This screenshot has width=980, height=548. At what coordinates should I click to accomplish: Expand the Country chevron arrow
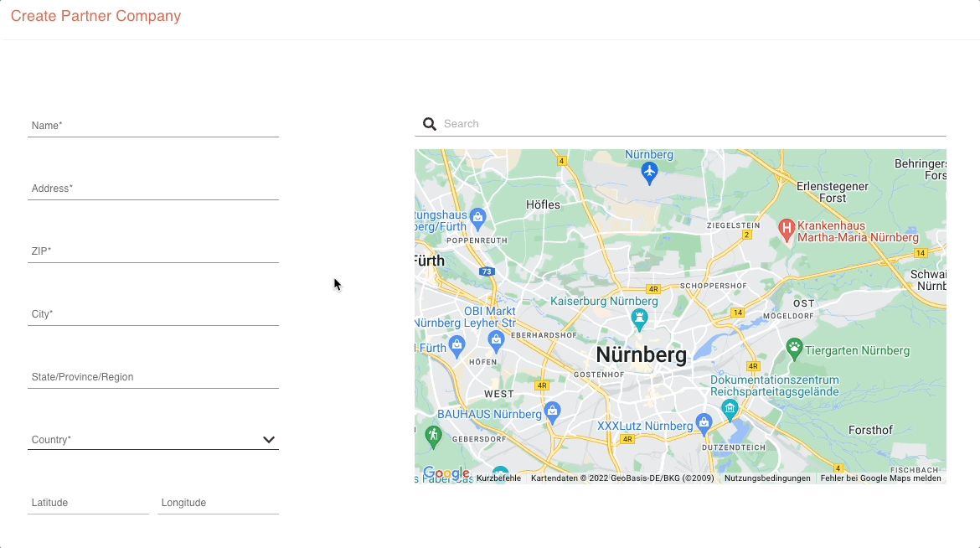(269, 440)
